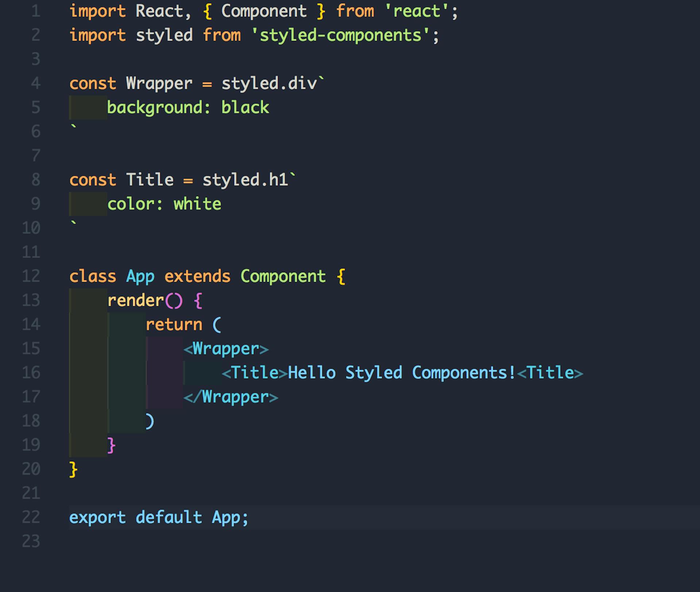This screenshot has height=592, width=700.
Task: Click the closing '</Wrapper>' tag on line 17
Action: coord(232,396)
